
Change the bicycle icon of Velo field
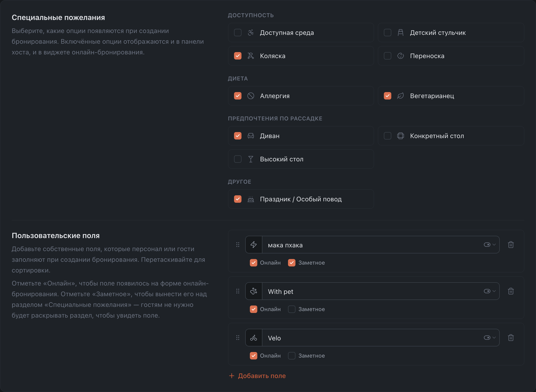click(x=254, y=338)
